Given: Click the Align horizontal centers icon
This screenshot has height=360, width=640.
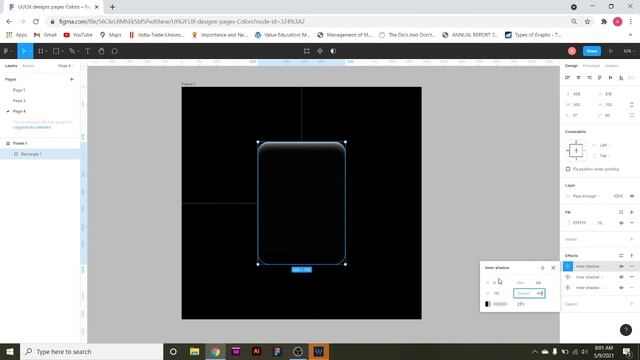Looking at the screenshot, I should coord(578,78).
